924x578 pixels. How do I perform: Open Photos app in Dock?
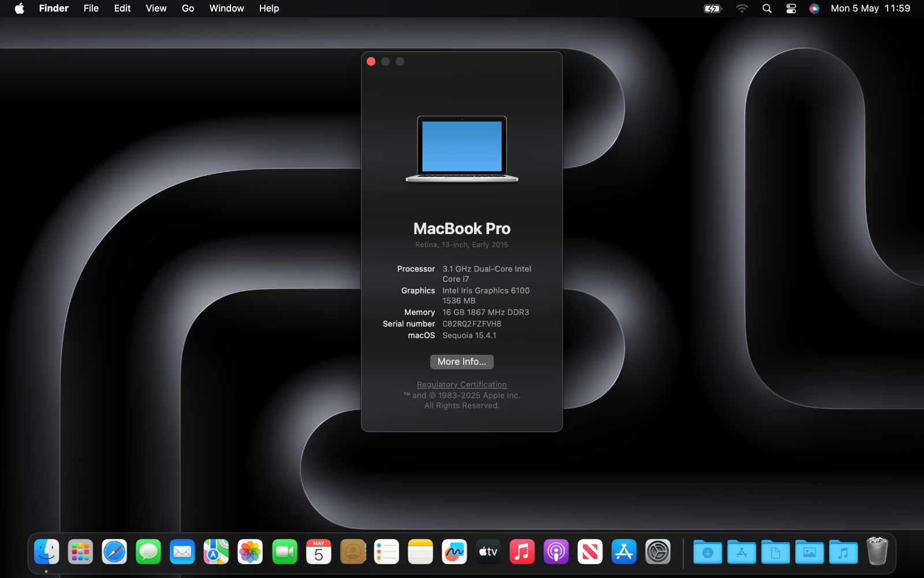tap(250, 552)
